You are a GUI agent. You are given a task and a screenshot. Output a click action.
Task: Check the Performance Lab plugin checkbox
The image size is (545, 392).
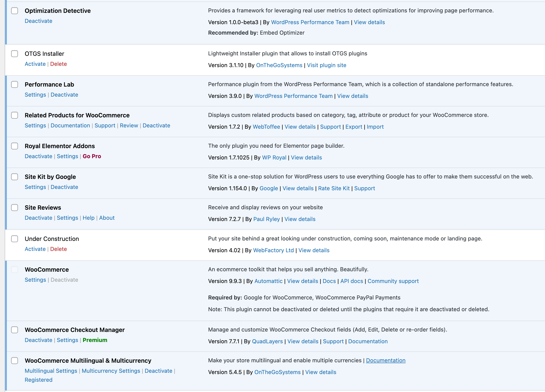coord(15,84)
